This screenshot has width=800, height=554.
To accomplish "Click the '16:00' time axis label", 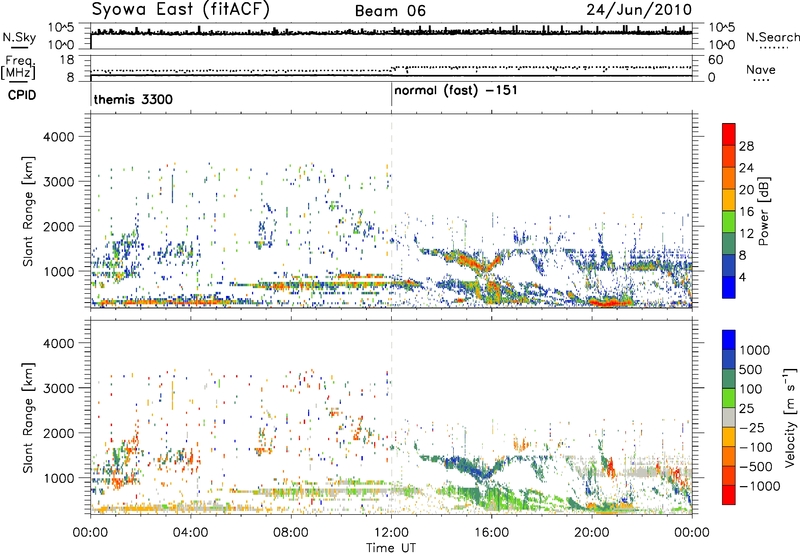I will click(x=491, y=533).
